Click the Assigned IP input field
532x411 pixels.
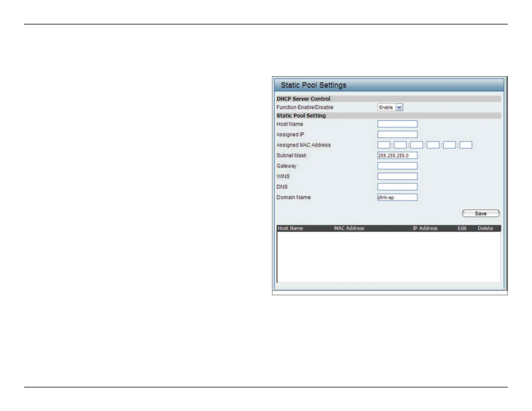397,134
